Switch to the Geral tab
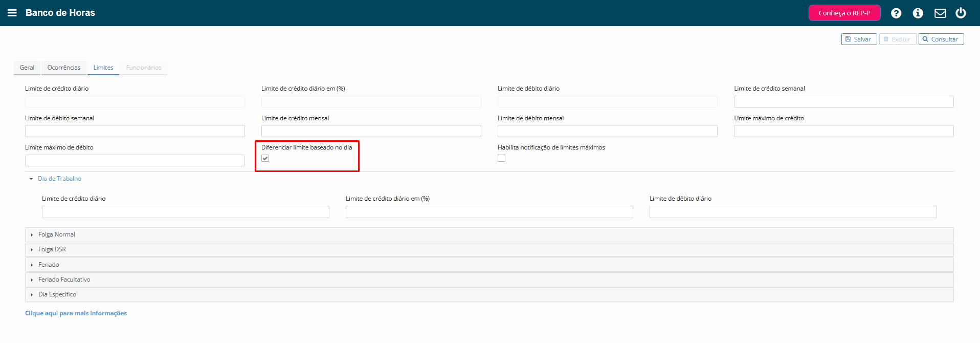The height and width of the screenshot is (343, 980). [x=27, y=68]
